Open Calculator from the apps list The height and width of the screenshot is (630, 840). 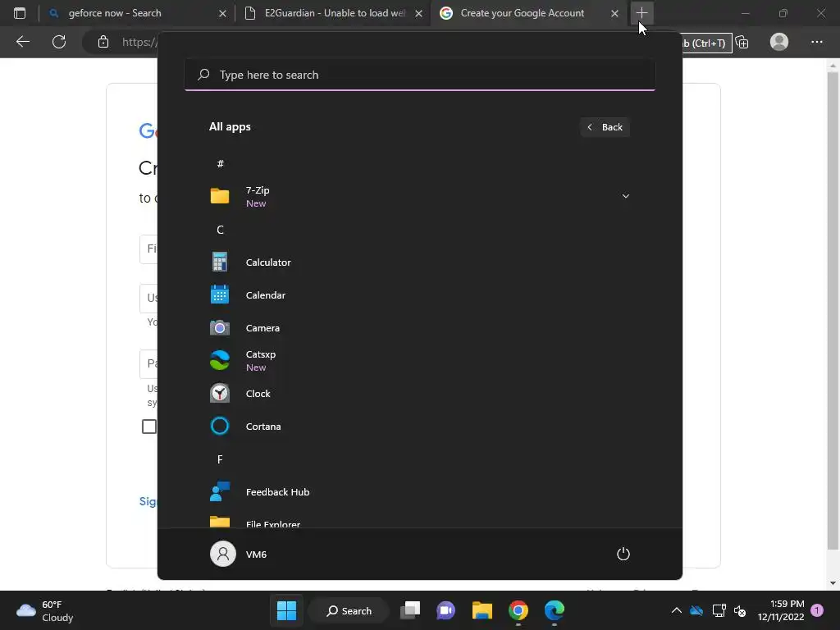click(419, 262)
